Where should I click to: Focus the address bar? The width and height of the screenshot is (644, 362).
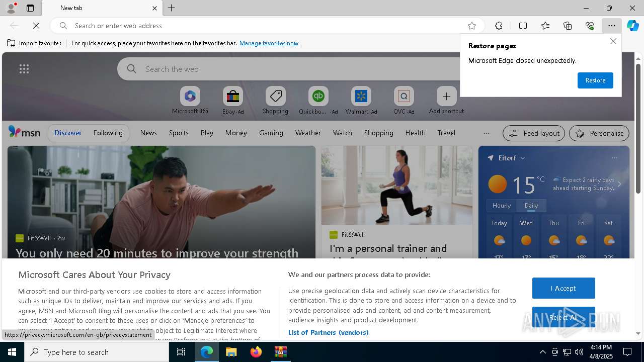click(x=267, y=26)
